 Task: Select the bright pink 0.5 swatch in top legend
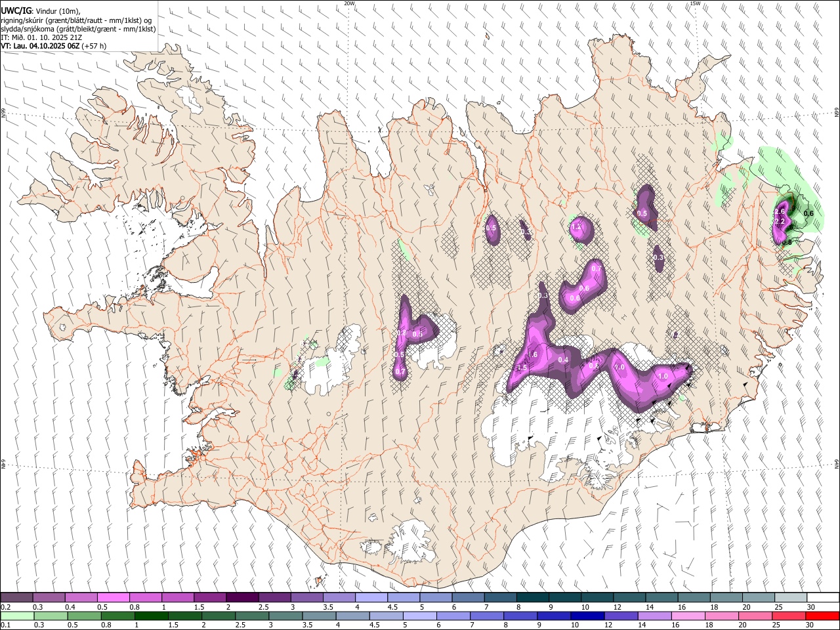click(113, 597)
